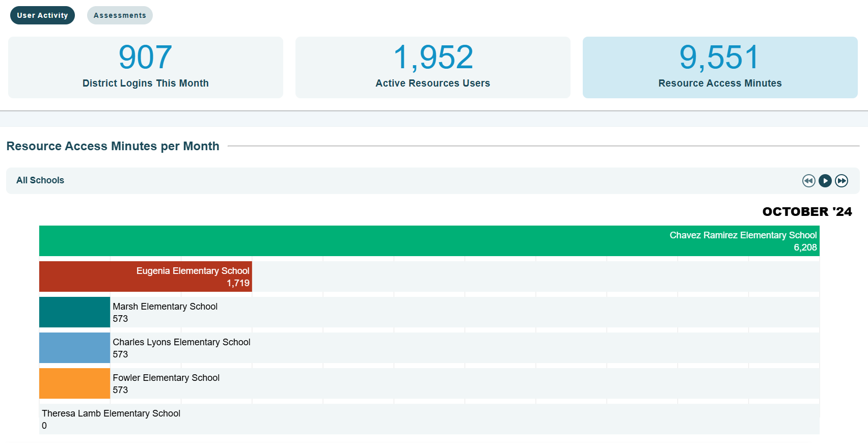Screen dimensions: 868x443
Task: Select the District Logins This Month card
Action: coord(146,67)
